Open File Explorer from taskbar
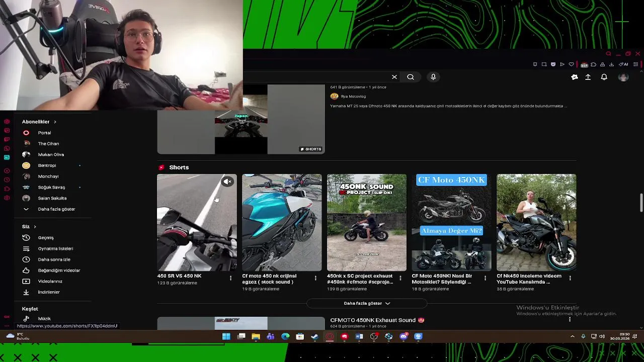Image resolution: width=644 pixels, height=362 pixels. coord(256,336)
